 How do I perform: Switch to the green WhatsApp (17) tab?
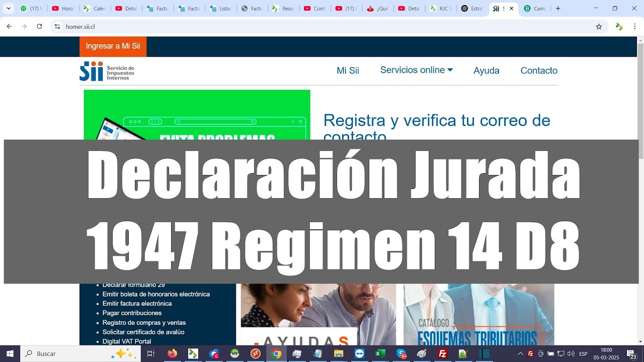31,9
